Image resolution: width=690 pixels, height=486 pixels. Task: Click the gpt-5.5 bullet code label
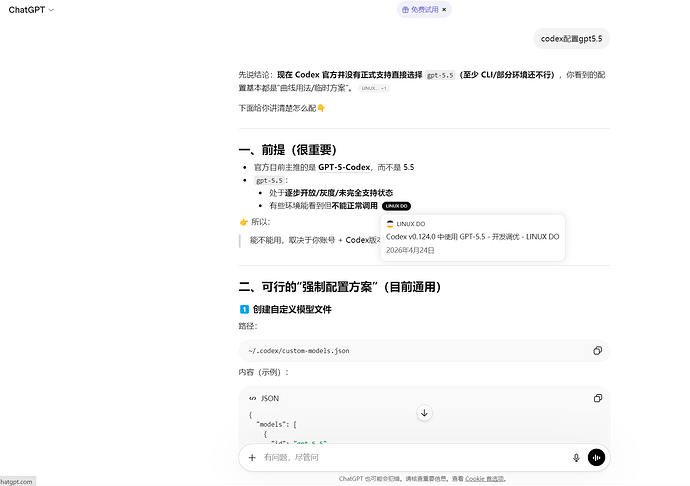pos(269,180)
